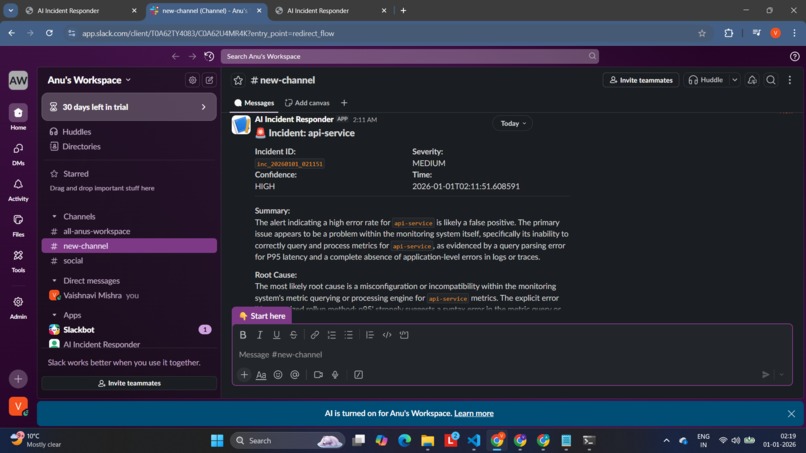
Task: Open the Huddle options dropdown arrow
Action: click(735, 80)
